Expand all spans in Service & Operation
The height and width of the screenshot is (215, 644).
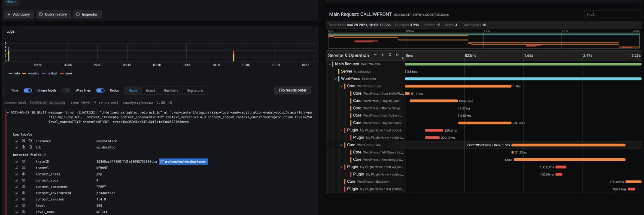click(389, 55)
